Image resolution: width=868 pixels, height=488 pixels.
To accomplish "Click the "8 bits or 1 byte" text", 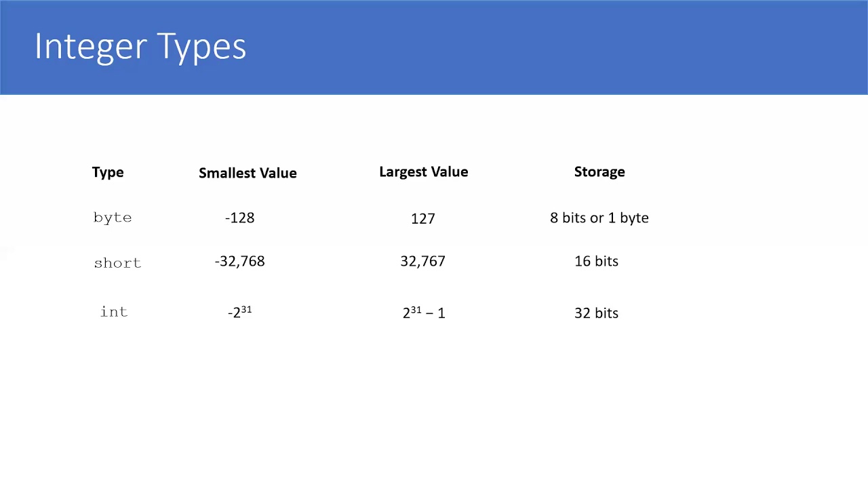I will point(599,218).
